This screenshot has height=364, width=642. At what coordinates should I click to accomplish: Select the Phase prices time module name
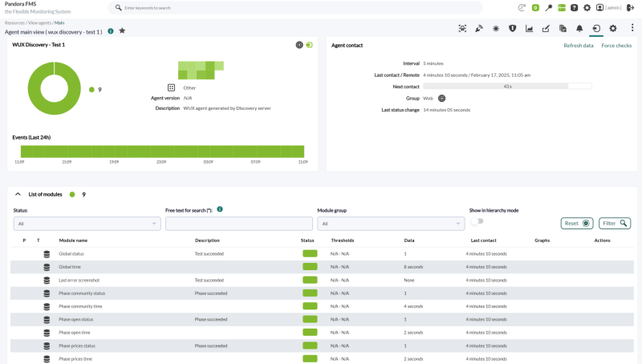point(75,359)
